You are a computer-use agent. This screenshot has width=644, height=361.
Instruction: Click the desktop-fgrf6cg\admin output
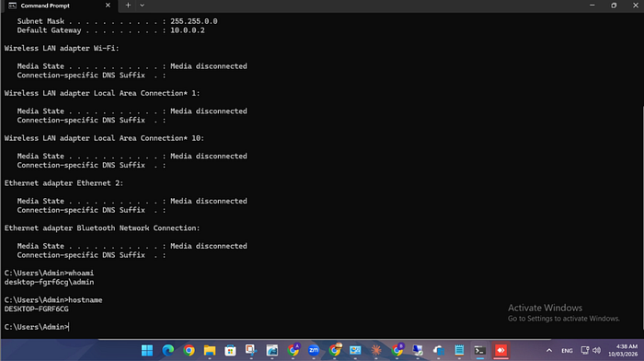[x=49, y=282]
